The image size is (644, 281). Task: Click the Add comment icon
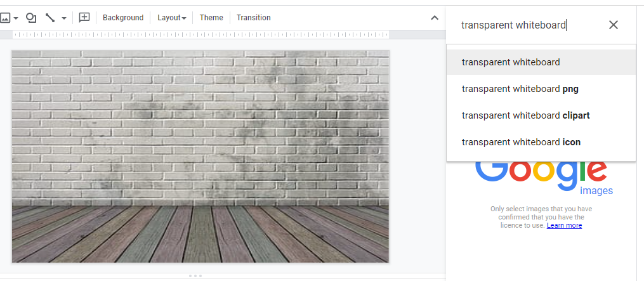[x=84, y=18]
